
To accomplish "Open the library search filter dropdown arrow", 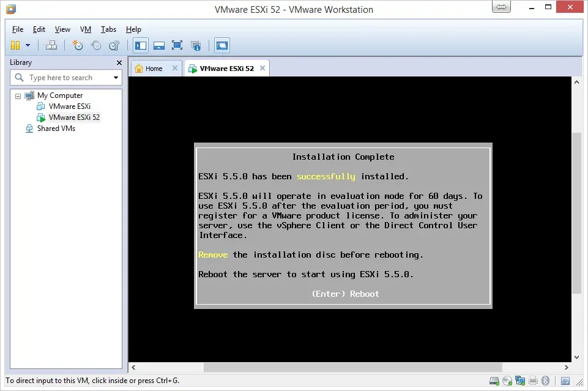I will (116, 78).
